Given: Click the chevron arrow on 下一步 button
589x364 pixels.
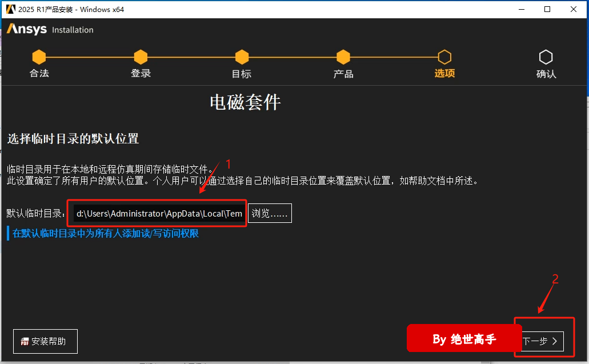Looking at the screenshot, I should click(555, 341).
